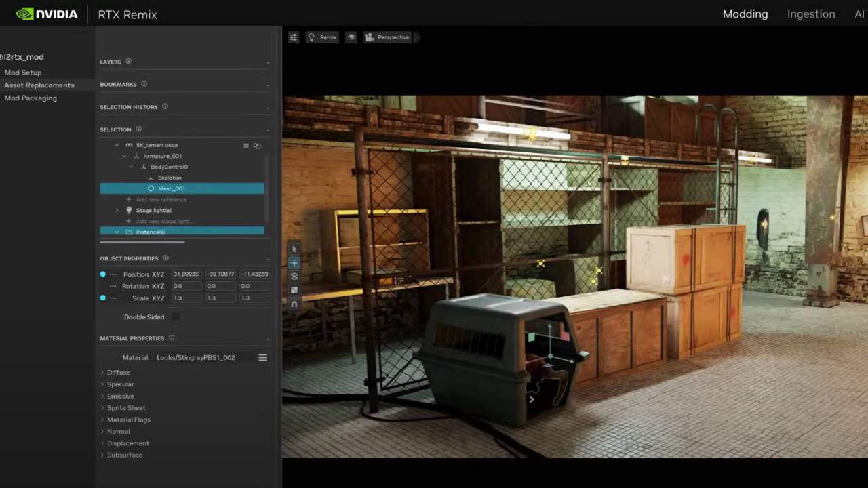This screenshot has height=488, width=868.
Task: Select the pointer selection tool in the viewport toolbar
Action: click(x=294, y=249)
